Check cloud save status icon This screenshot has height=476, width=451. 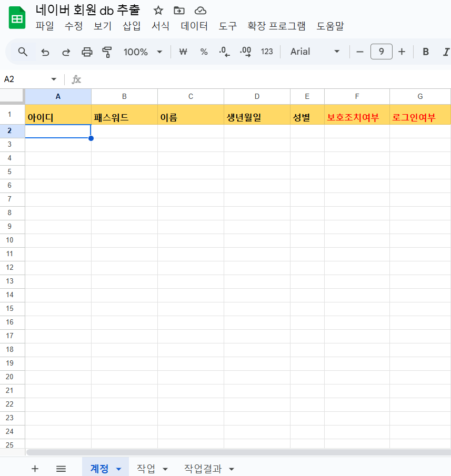pyautogui.click(x=201, y=11)
